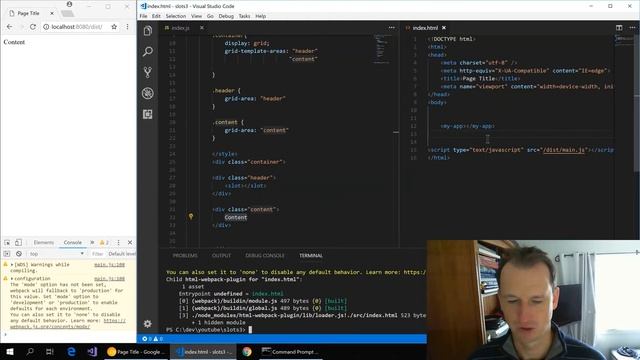Toggle device toolbar in DevTools
This screenshot has height=360, width=640.
pyautogui.click(x=18, y=242)
